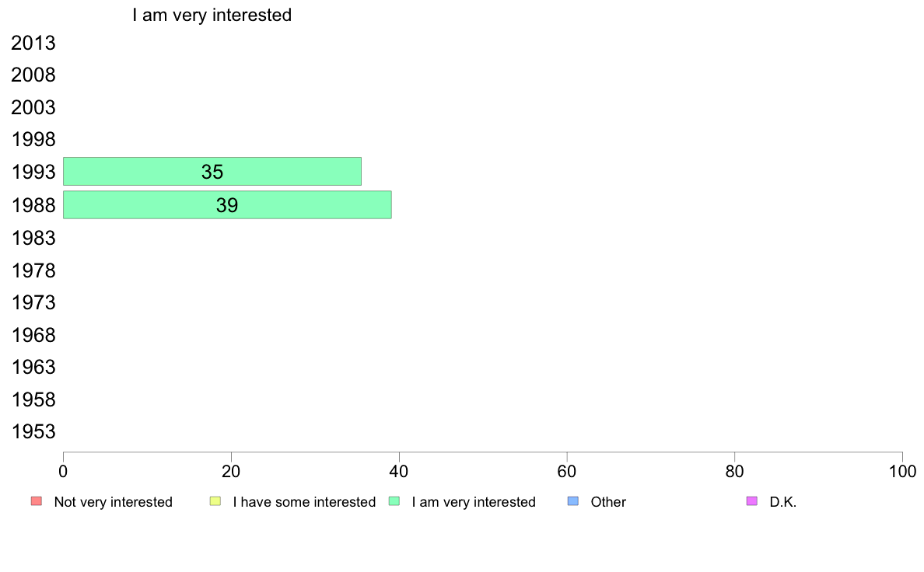Click the 1953 year label
The height and width of the screenshot is (572, 924).
pos(33,432)
